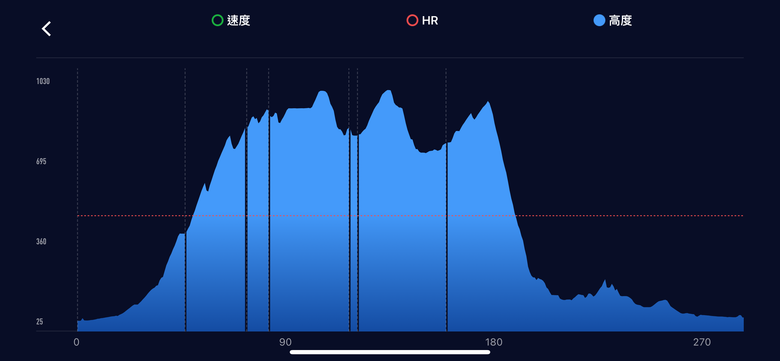Enable the 速度 speed series toggle

point(231,20)
